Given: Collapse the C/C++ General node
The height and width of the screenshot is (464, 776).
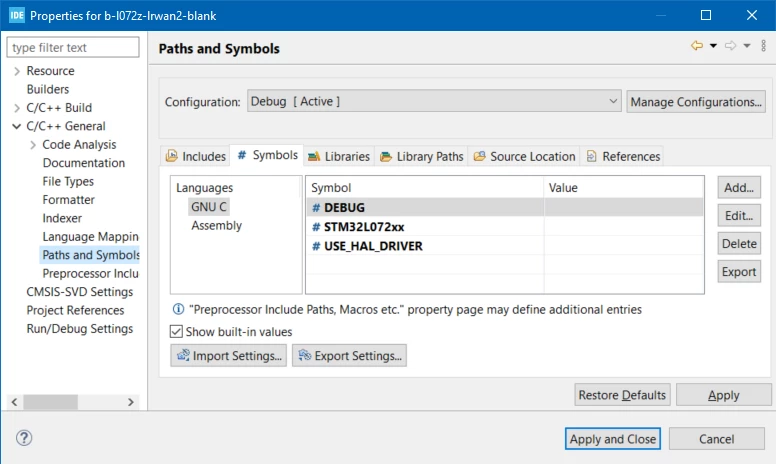Looking at the screenshot, I should click(17, 126).
